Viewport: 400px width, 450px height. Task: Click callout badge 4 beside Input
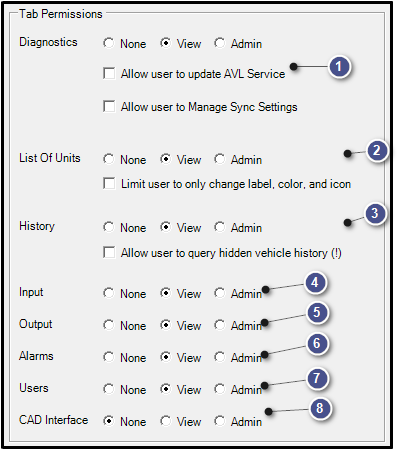tap(315, 283)
